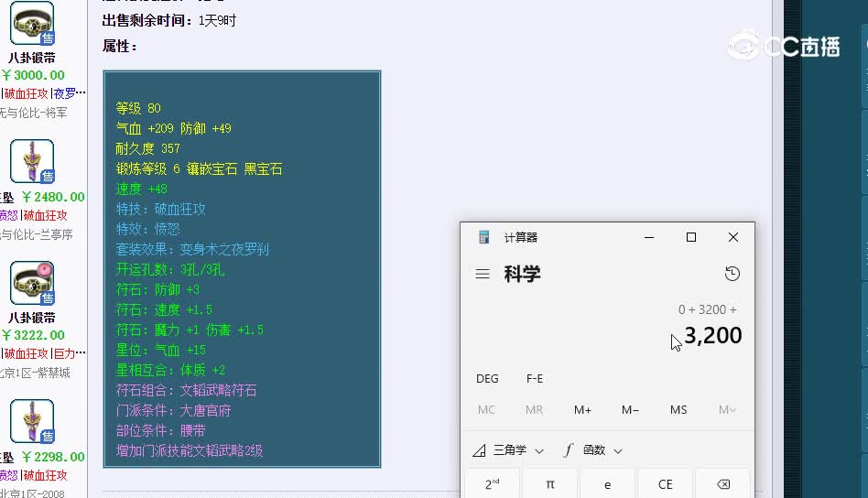868x498 pixels.
Task: Click the 出售剩余时间 1天9时 text
Action: pos(168,20)
